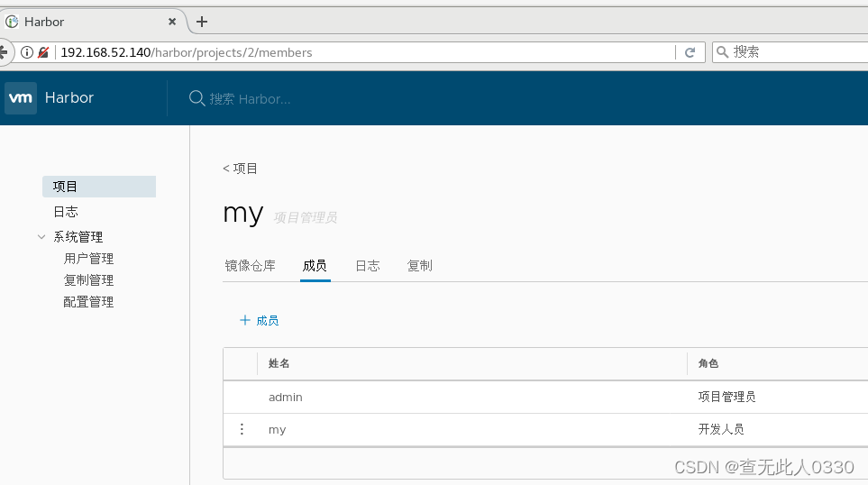Screen dimensions: 868x485
Task: Click the browser search box magnifier icon
Action: (x=722, y=52)
